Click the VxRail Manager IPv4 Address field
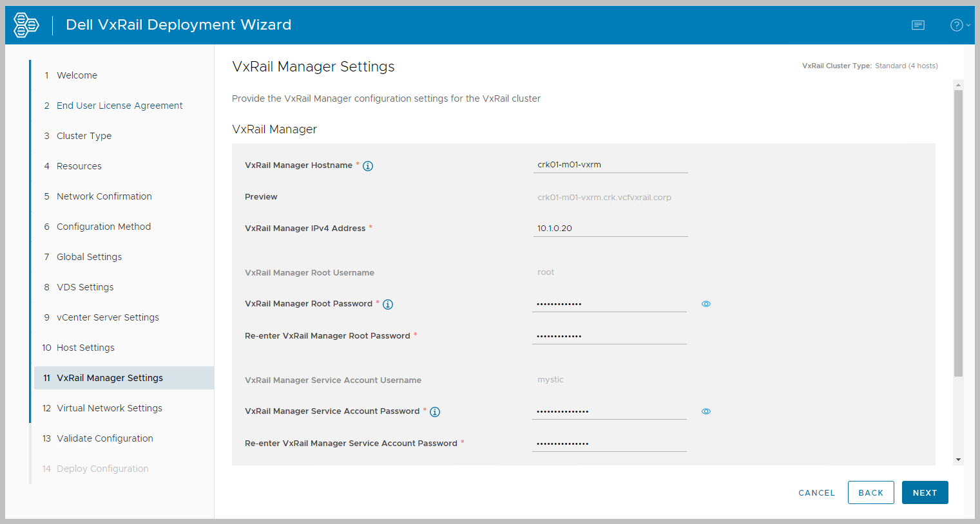This screenshot has height=524, width=980. tap(610, 229)
